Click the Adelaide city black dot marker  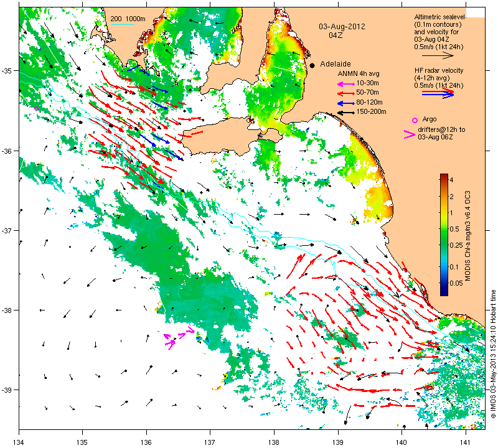312,65
